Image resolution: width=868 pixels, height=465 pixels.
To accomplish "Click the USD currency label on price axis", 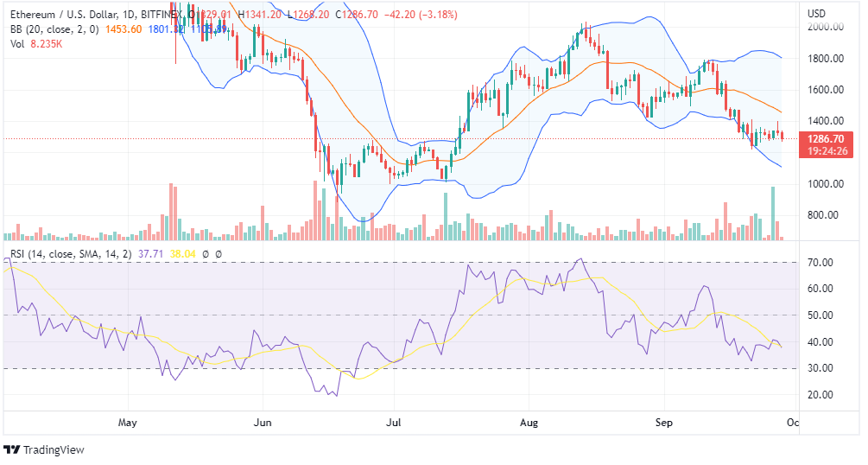I will (x=817, y=14).
